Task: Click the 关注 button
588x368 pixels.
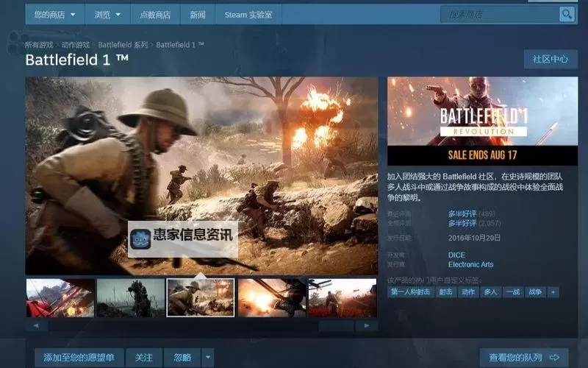Action: 144,358
